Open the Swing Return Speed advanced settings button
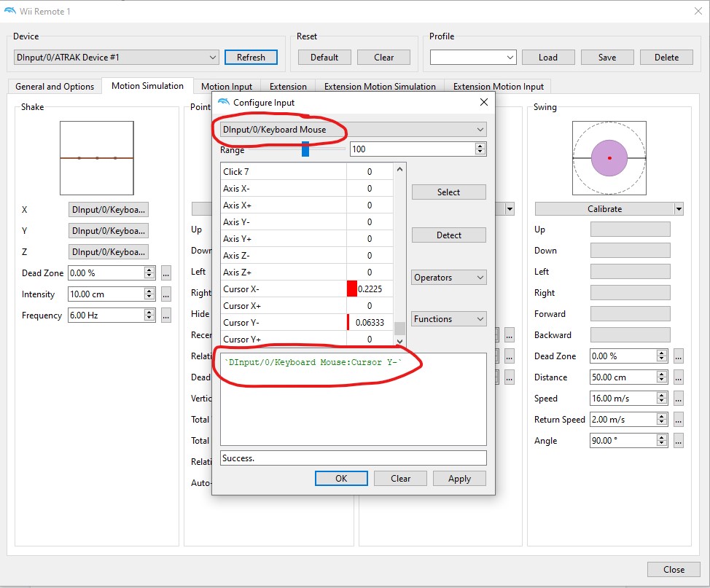Screen dimensions: 710x588 [x=679, y=420]
